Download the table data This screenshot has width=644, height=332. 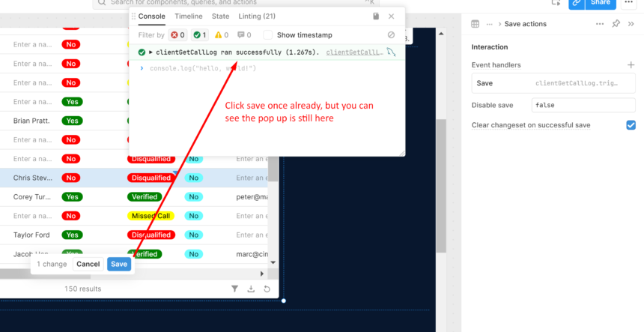point(251,289)
